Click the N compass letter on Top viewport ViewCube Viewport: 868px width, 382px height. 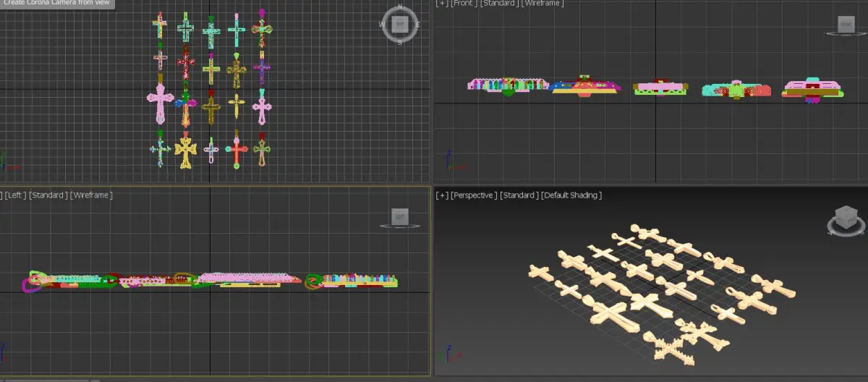point(400,7)
